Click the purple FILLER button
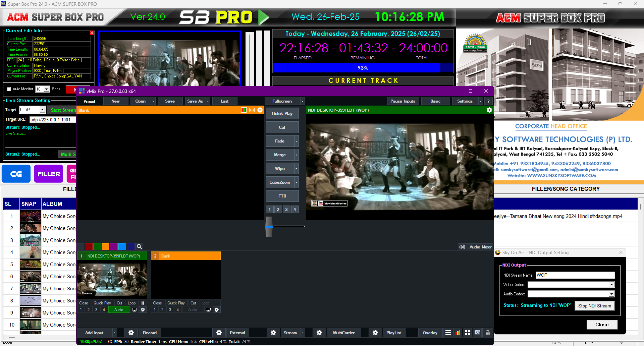This screenshot has width=644, height=346. click(x=49, y=174)
